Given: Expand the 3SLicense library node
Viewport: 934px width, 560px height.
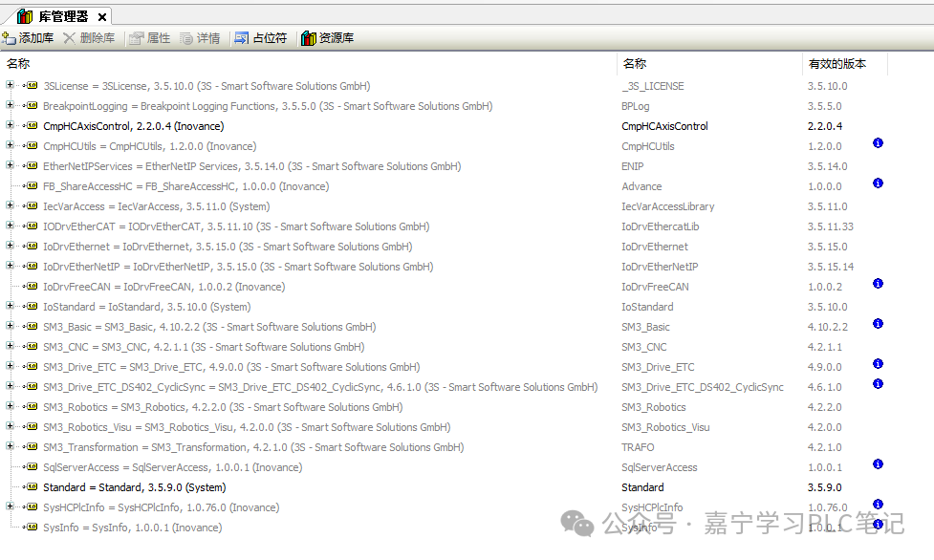Looking at the screenshot, I should pos(10,85).
